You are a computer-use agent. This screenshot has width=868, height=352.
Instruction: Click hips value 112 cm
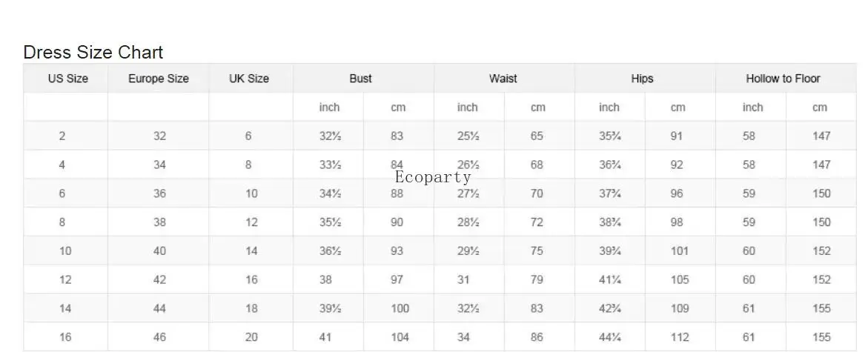[680, 337]
